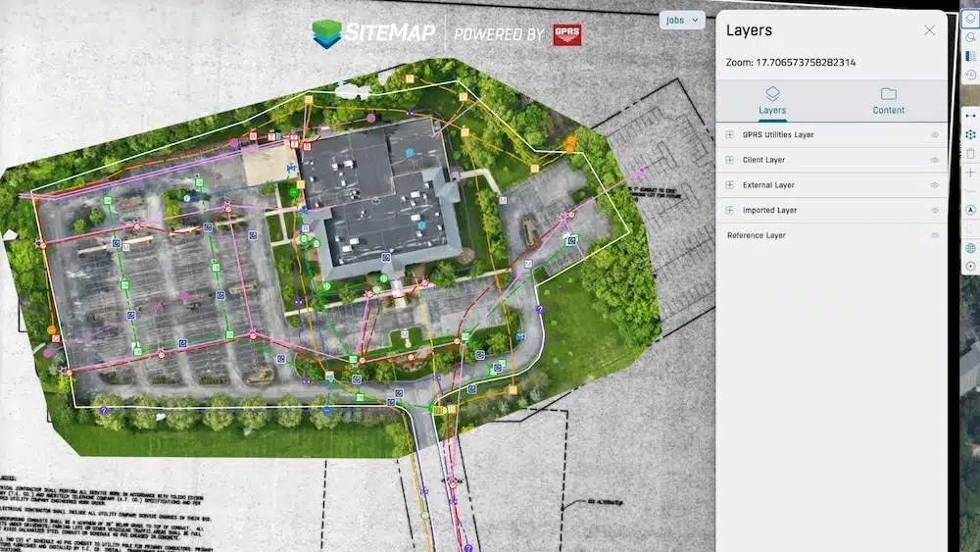Click the compass north arrow icon
The width and height of the screenshot is (980, 552).
tap(970, 210)
